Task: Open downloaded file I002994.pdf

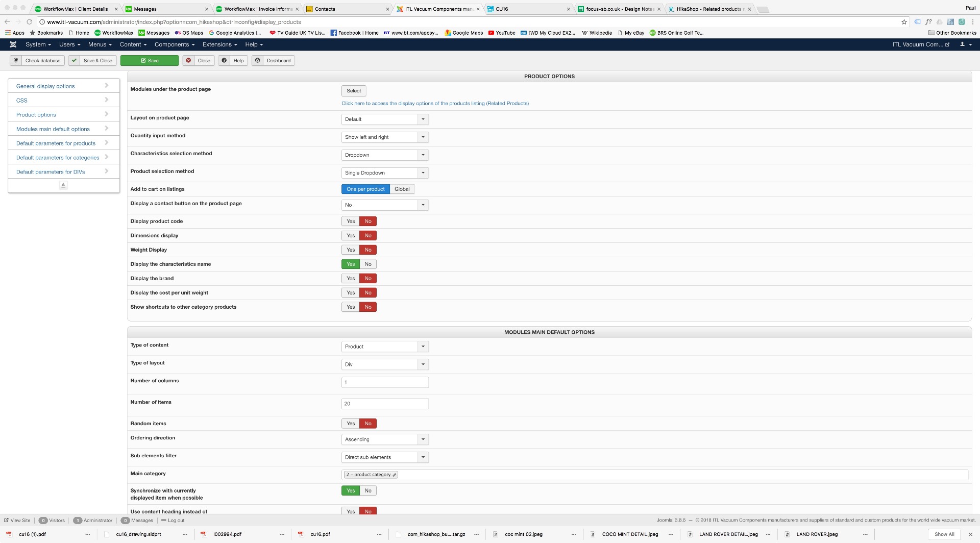Action: (227, 534)
